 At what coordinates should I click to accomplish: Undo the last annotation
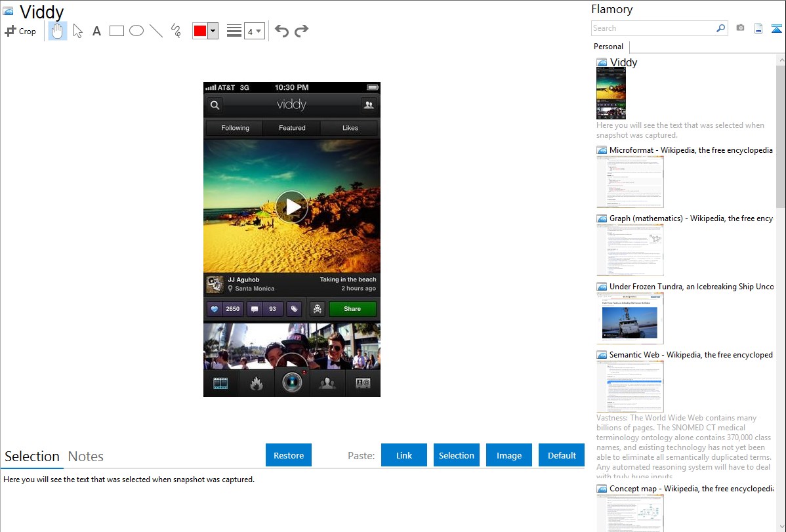281,31
